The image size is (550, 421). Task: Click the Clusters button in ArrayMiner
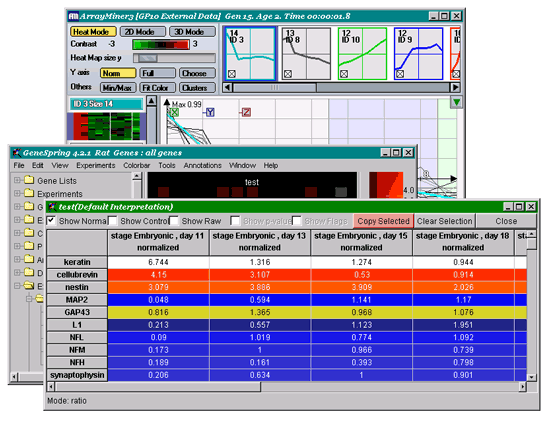click(197, 87)
